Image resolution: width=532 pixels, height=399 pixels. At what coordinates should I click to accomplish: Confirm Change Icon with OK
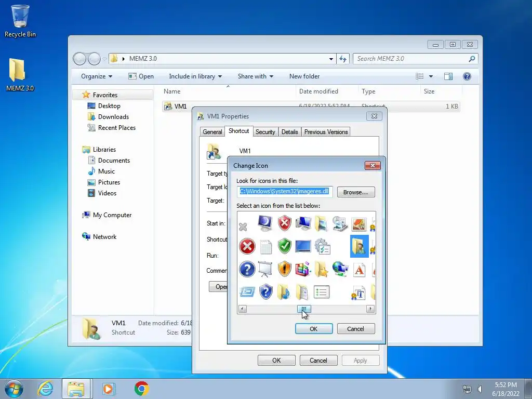[313, 329]
